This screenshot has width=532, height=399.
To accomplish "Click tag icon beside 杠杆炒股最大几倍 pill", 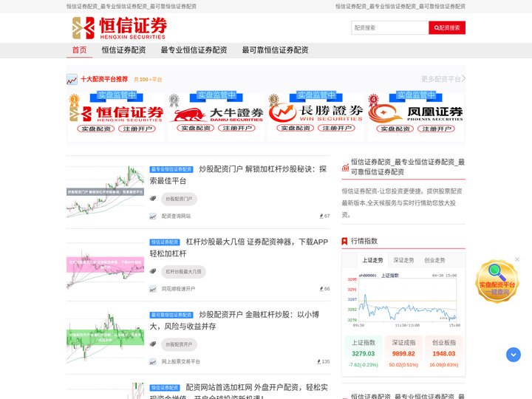I will [153, 272].
